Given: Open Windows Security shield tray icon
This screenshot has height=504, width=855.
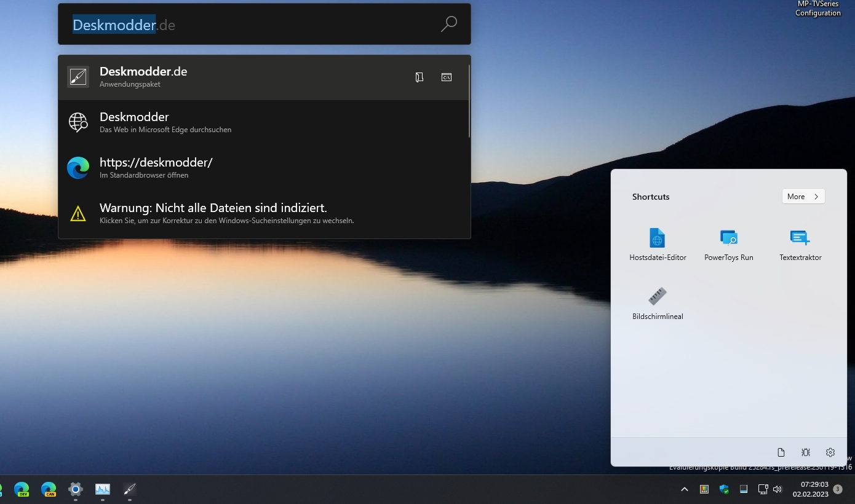Looking at the screenshot, I should tap(724, 489).
